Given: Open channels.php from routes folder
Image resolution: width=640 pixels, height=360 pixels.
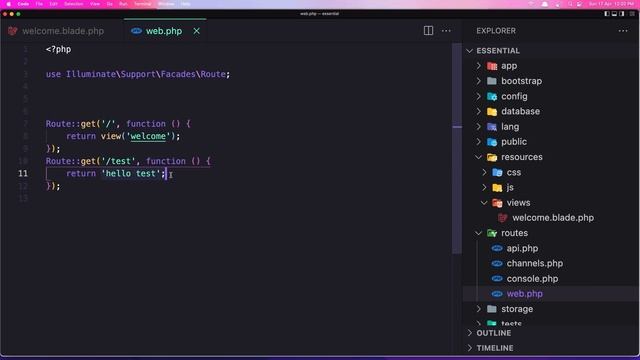Looking at the screenshot, I should point(535,263).
